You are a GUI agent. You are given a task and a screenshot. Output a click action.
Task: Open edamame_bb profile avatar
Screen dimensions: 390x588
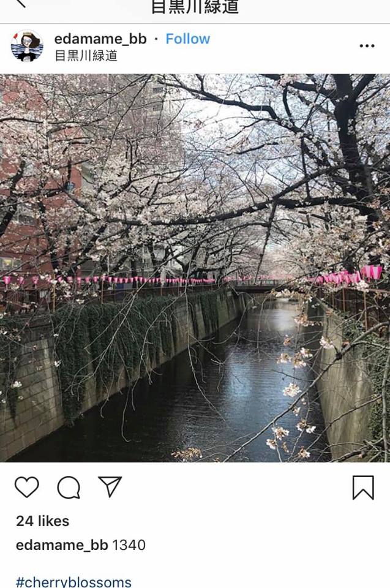coord(27,46)
